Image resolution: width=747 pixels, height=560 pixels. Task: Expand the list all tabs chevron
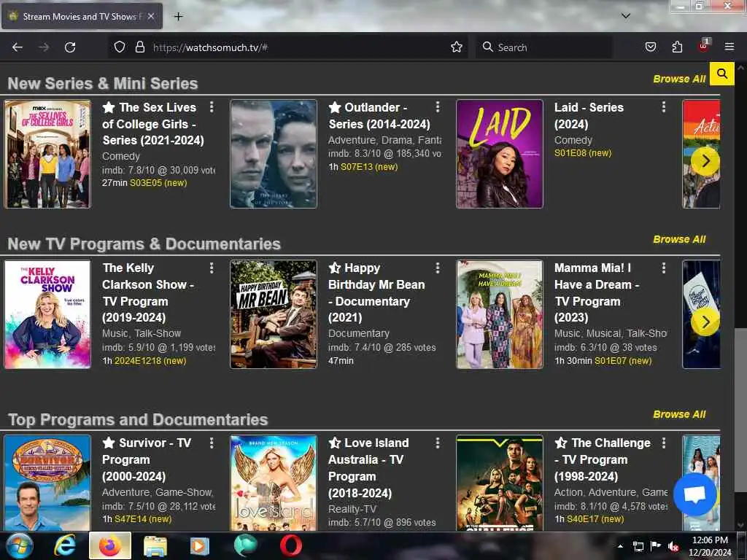click(x=626, y=16)
